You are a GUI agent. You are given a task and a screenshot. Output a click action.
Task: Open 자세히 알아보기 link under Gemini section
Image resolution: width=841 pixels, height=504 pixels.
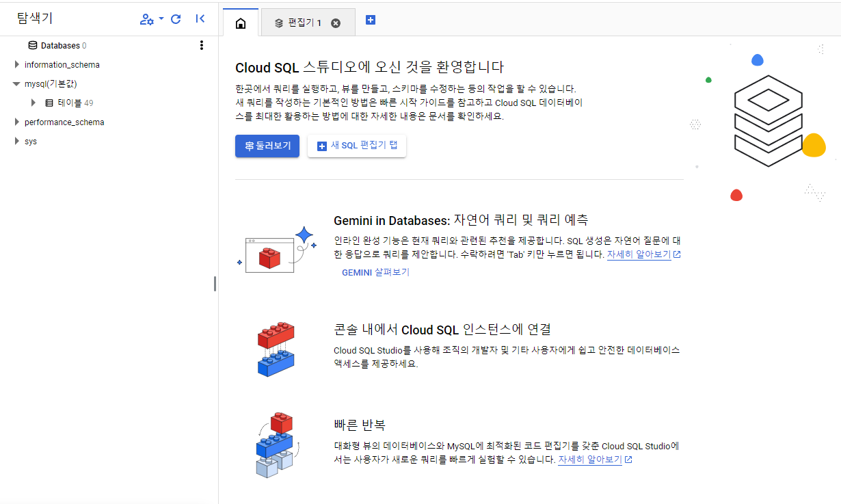[x=643, y=254]
